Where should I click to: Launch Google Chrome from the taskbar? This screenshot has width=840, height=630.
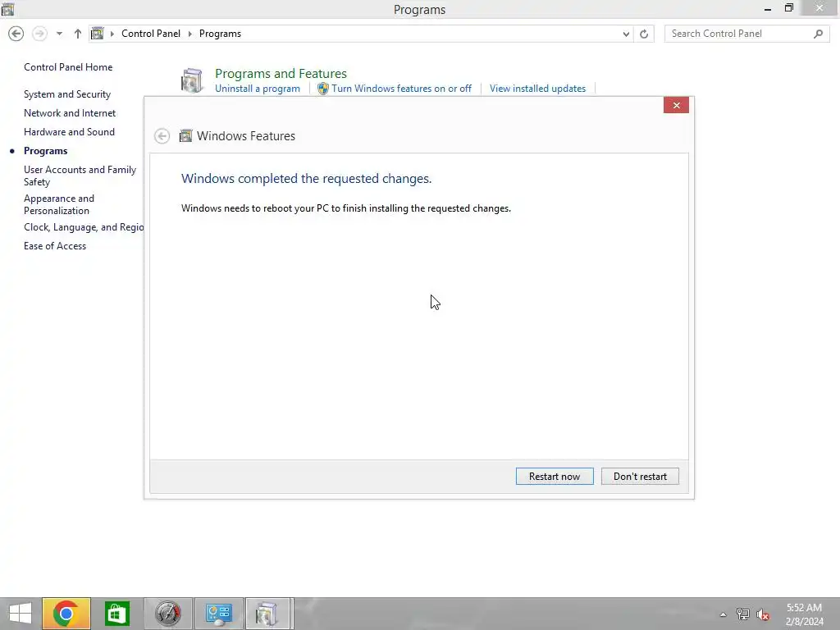pos(66,614)
